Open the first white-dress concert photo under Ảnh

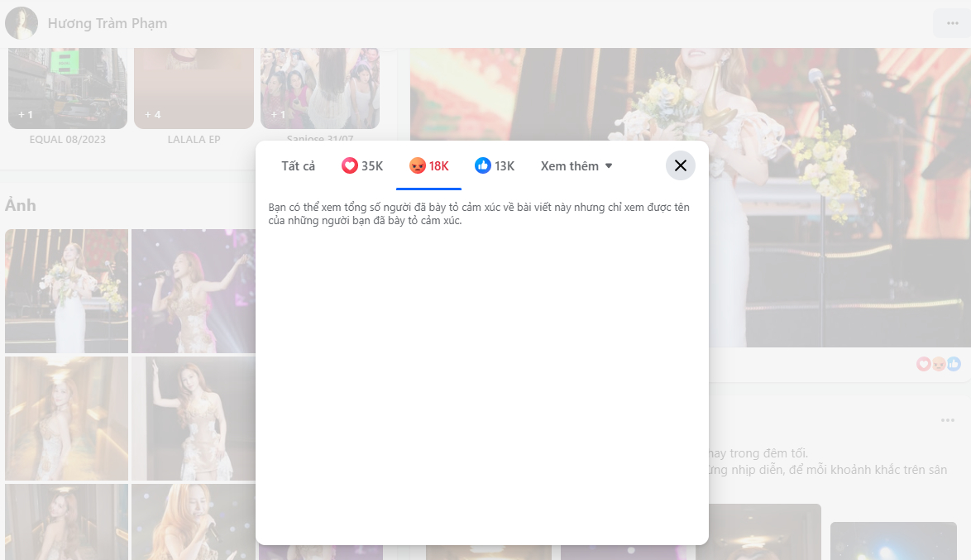pyautogui.click(x=66, y=291)
